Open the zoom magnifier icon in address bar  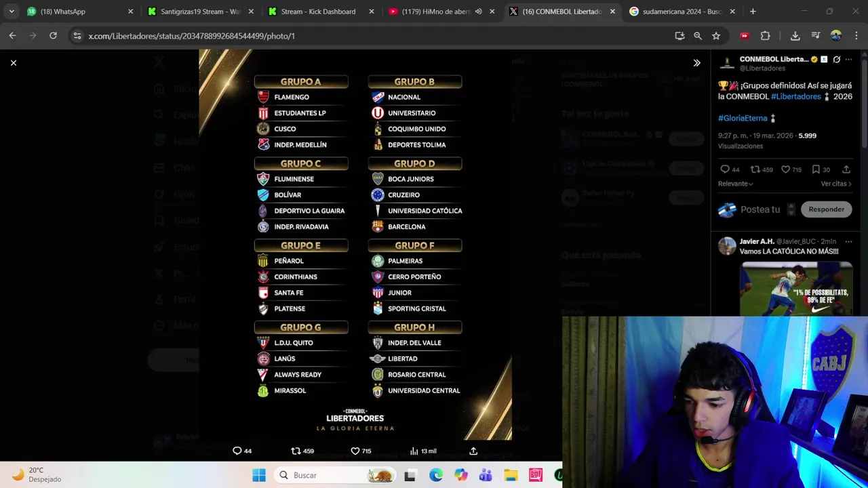[698, 36]
